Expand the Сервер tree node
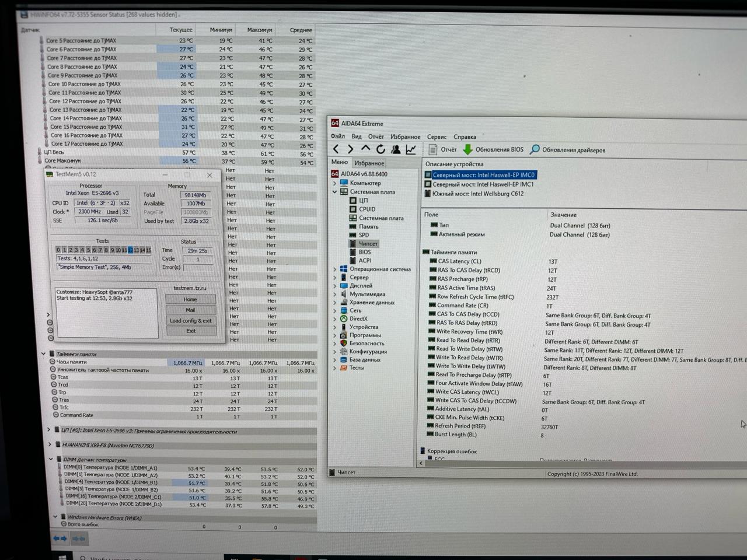Image resolution: width=747 pixels, height=560 pixels. coord(334,278)
